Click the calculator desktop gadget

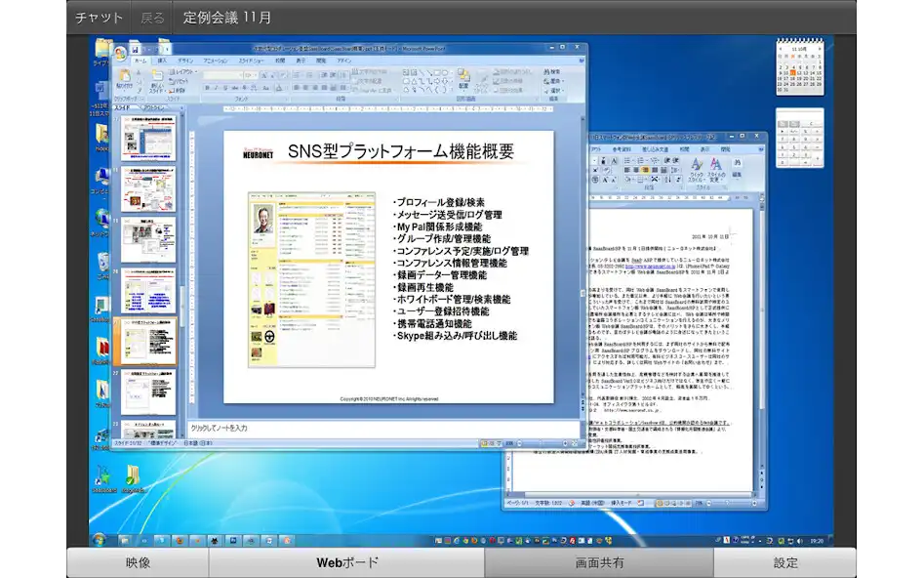[x=799, y=132]
